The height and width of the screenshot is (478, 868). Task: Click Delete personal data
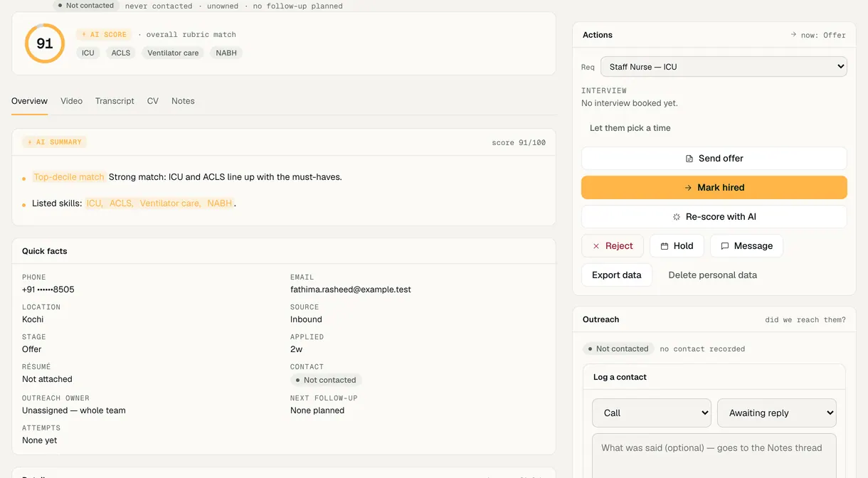[x=712, y=275]
